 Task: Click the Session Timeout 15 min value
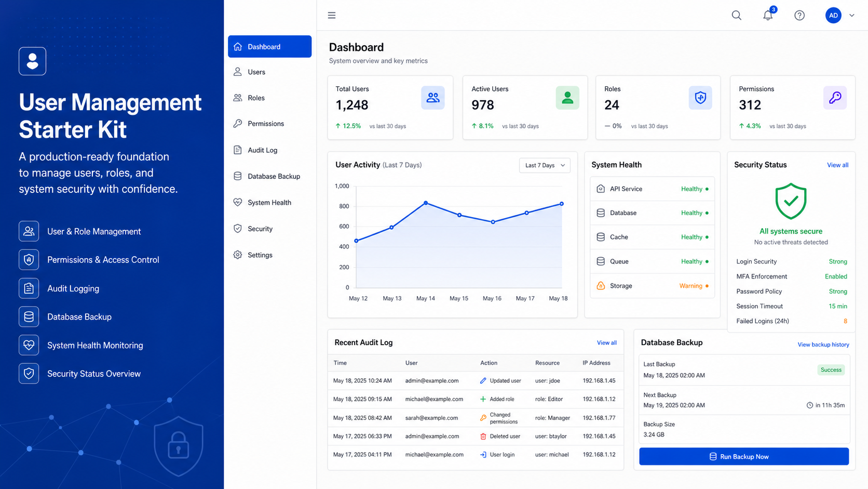838,307
